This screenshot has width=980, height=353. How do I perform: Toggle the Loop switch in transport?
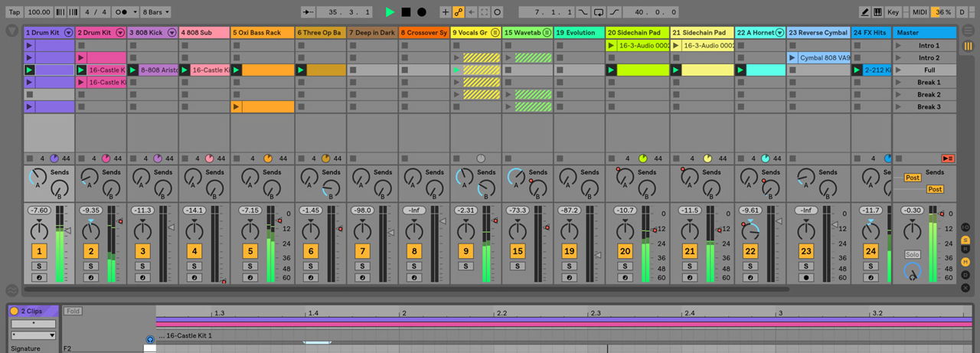[599, 12]
